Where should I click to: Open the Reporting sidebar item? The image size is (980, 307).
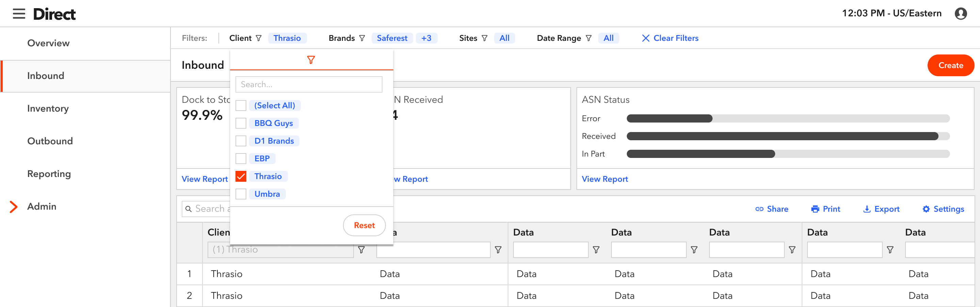pos(49,174)
